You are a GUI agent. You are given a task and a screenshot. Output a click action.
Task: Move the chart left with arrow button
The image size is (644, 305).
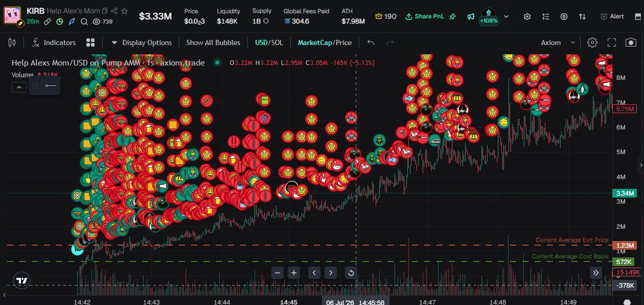[314, 273]
